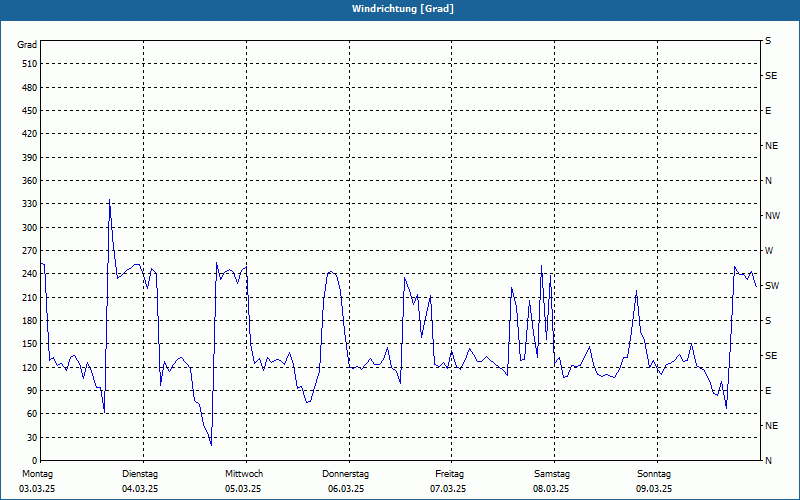Click the date 08.03.25

[551, 489]
